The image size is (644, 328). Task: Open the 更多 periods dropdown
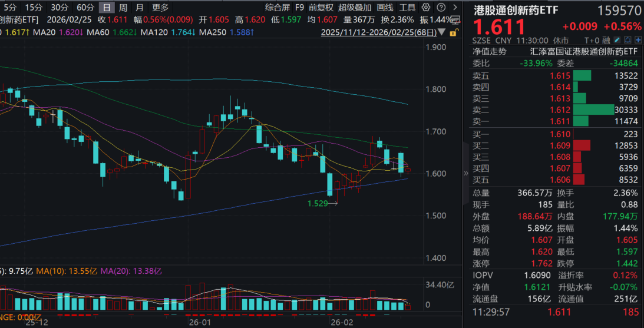click(160, 8)
